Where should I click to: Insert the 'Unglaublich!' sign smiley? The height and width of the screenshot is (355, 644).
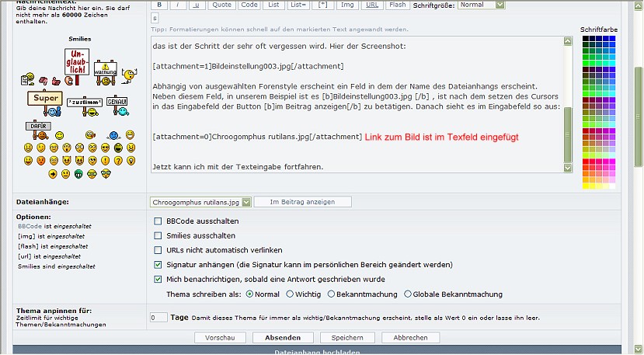[77, 67]
